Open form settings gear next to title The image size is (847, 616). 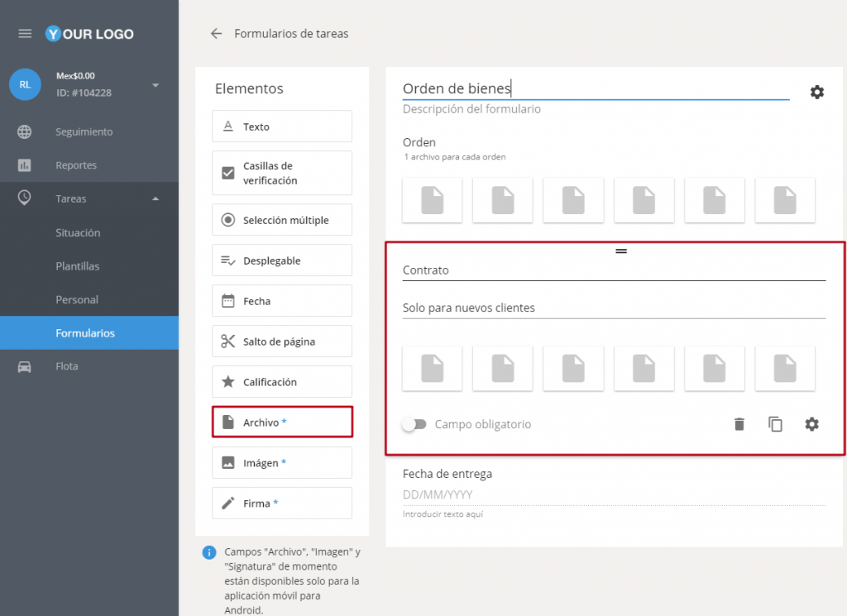pyautogui.click(x=816, y=92)
